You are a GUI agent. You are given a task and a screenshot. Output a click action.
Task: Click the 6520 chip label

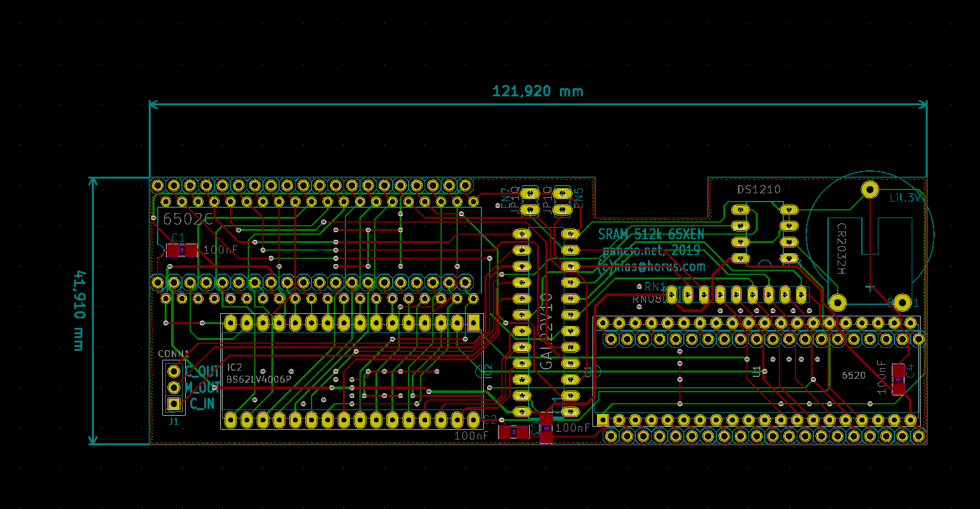tap(854, 376)
